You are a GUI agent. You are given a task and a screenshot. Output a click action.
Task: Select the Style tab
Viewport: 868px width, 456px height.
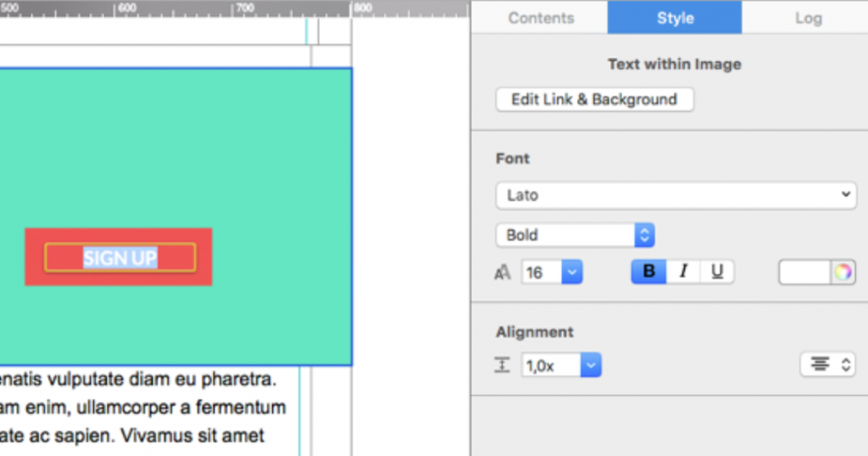pyautogui.click(x=675, y=18)
